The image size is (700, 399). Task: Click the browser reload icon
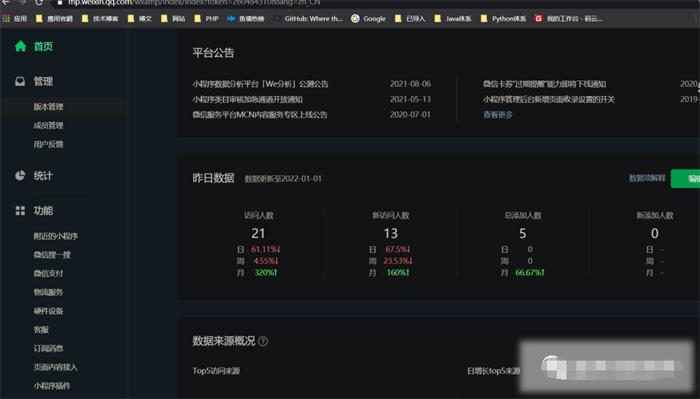tap(39, 3)
